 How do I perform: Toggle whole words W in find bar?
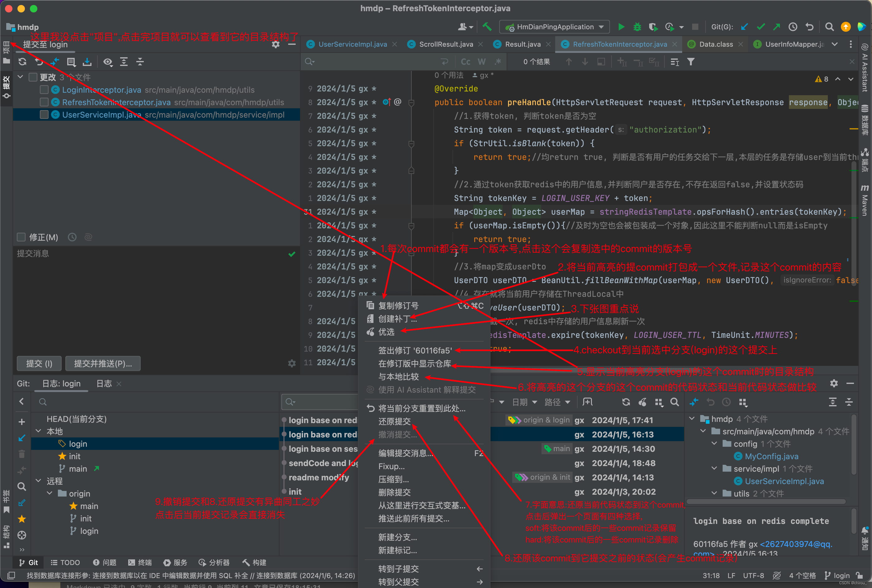(481, 62)
